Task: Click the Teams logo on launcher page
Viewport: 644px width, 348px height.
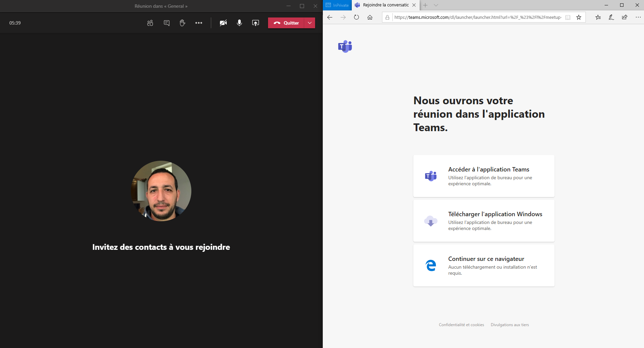Action: (345, 46)
